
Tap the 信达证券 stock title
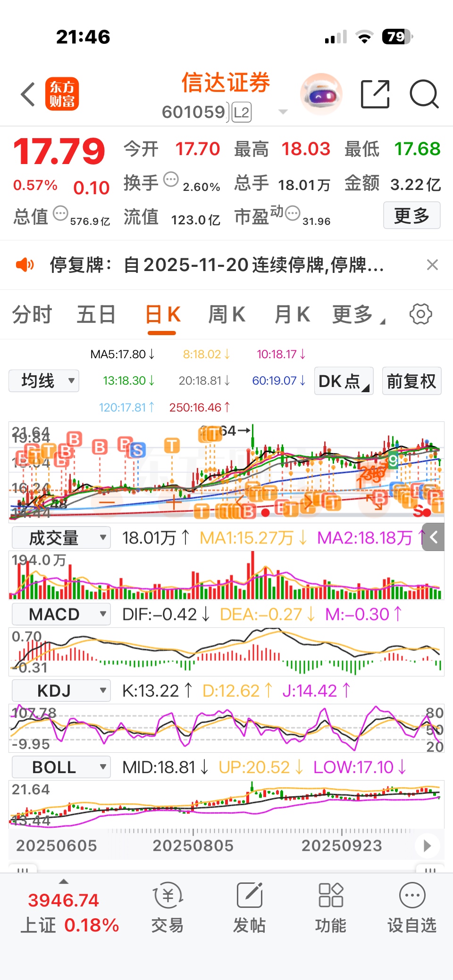226,83
